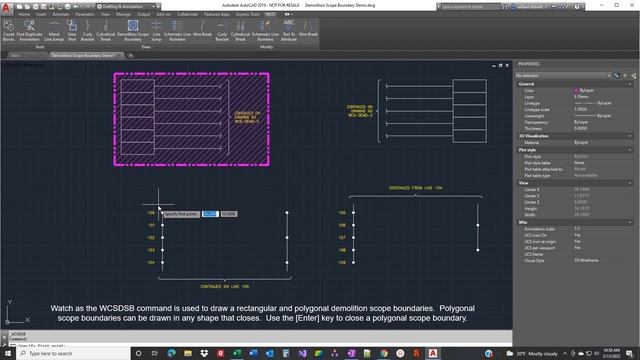
Task: Collapse the View section in Properties
Action: (x=630, y=183)
